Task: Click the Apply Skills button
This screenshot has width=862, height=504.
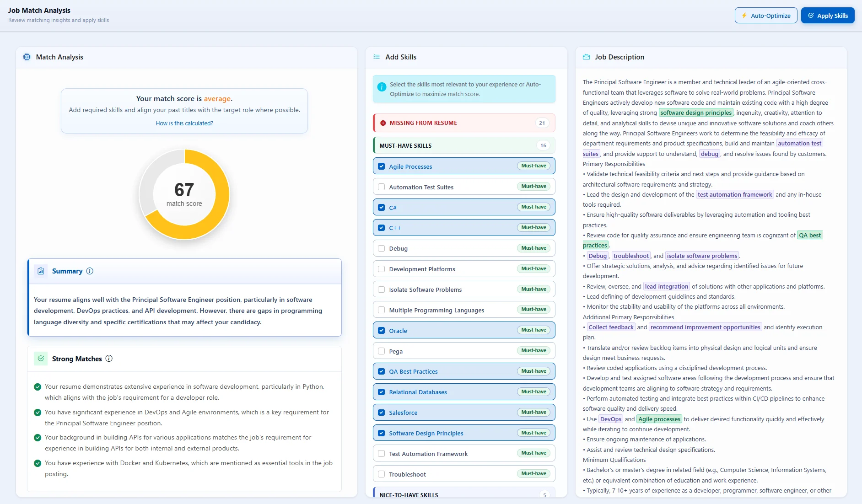Action: 828,16
